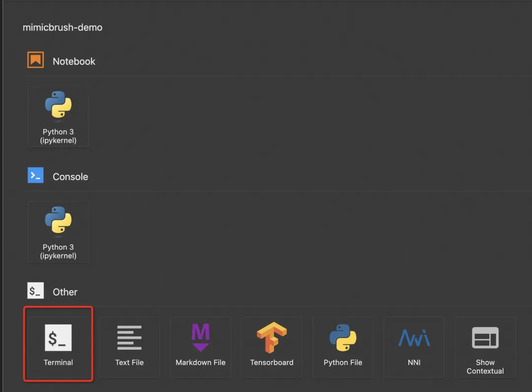This screenshot has height=392, width=532.
Task: Open a Python 3 ipykernel Console
Action: click(x=58, y=232)
